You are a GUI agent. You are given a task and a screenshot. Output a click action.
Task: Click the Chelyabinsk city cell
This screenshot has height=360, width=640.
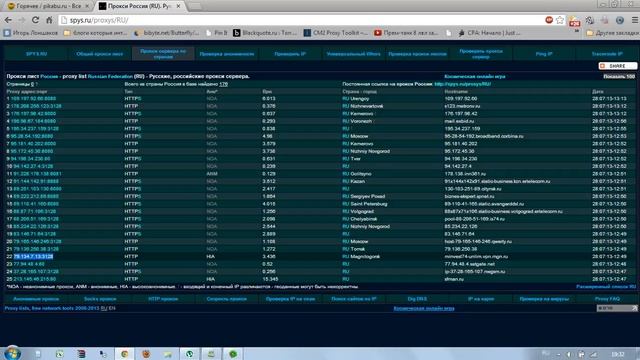click(x=364, y=219)
